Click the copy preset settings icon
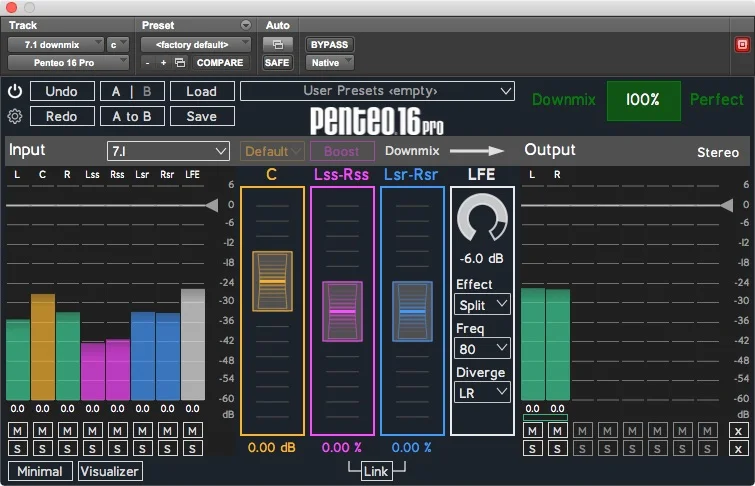Image resolution: width=755 pixels, height=486 pixels. point(180,63)
